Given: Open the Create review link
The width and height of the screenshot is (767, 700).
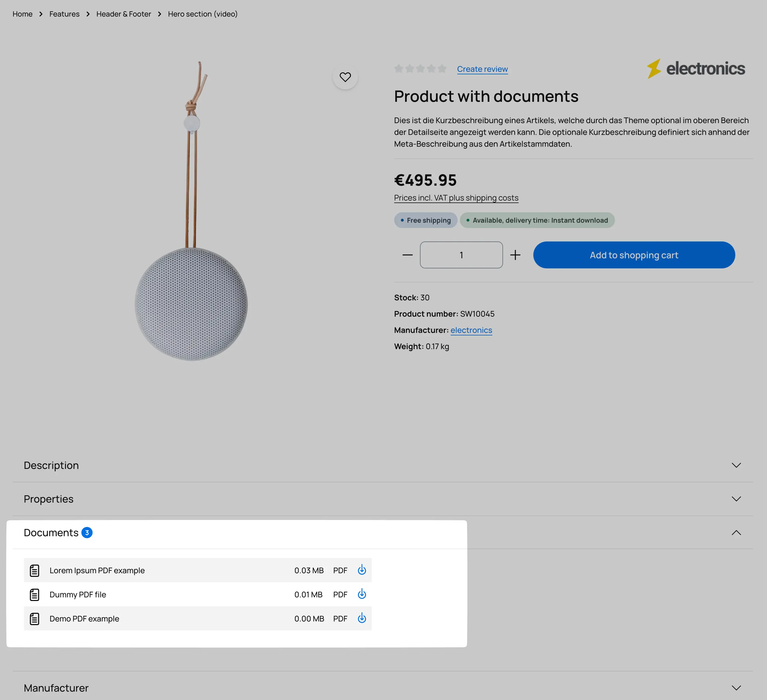Looking at the screenshot, I should click(482, 69).
